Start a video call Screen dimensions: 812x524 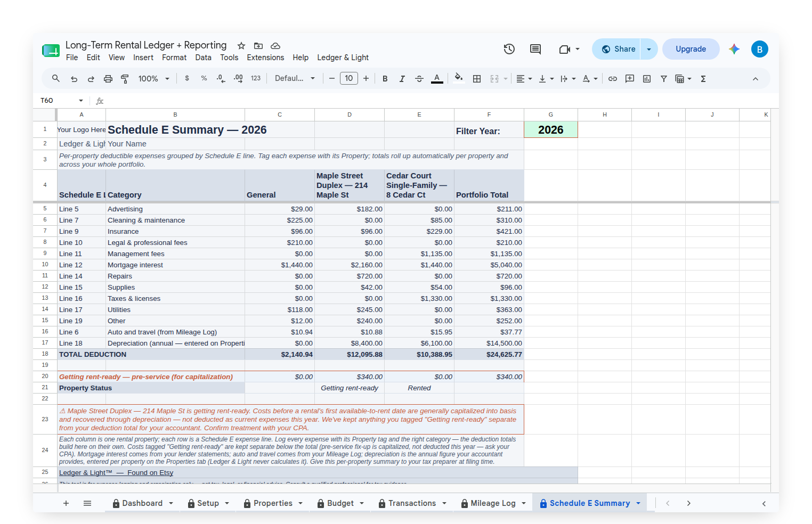click(565, 49)
